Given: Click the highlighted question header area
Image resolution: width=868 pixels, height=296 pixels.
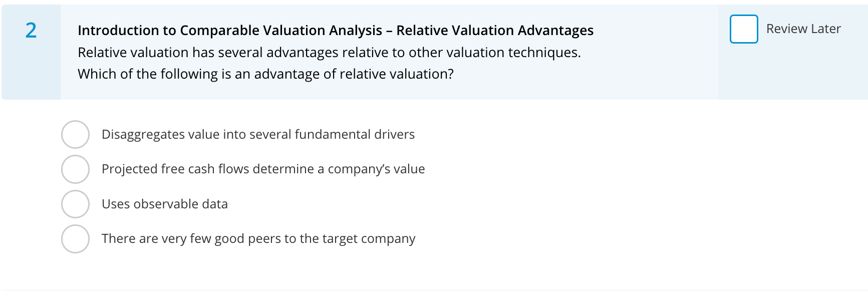Looking at the screenshot, I should tap(351, 50).
